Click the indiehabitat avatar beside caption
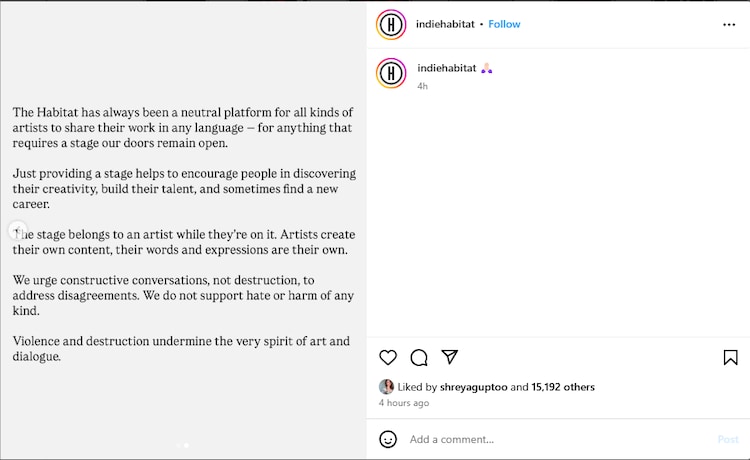Image resolution: width=750 pixels, height=460 pixels. [x=391, y=73]
